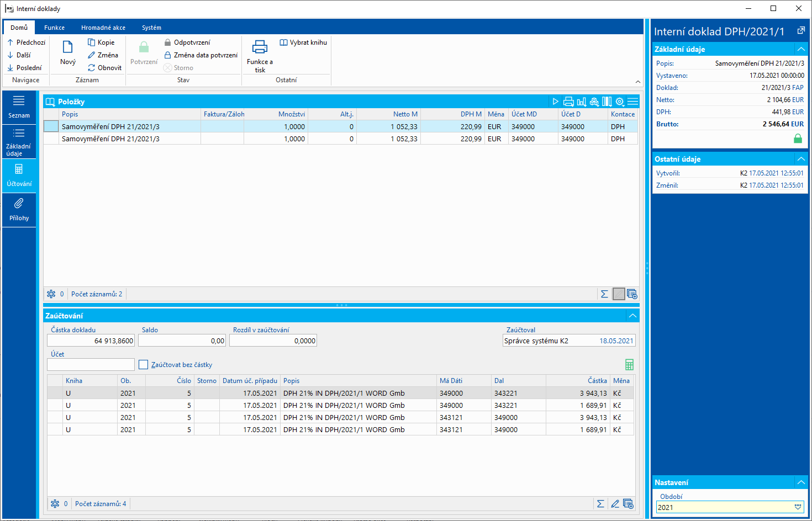Switch to Účtování section in sidebar
812x521 pixels.
pyautogui.click(x=19, y=176)
